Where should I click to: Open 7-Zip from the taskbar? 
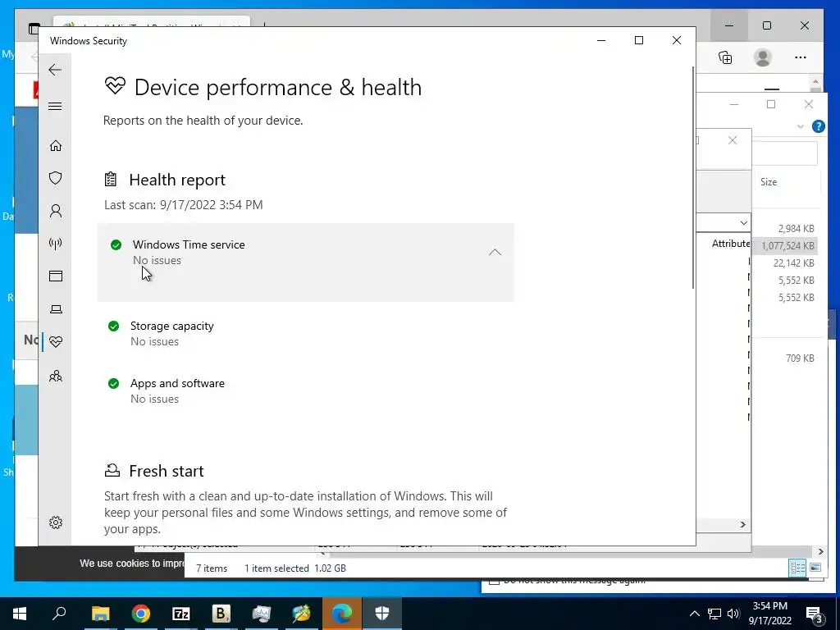[180, 614]
